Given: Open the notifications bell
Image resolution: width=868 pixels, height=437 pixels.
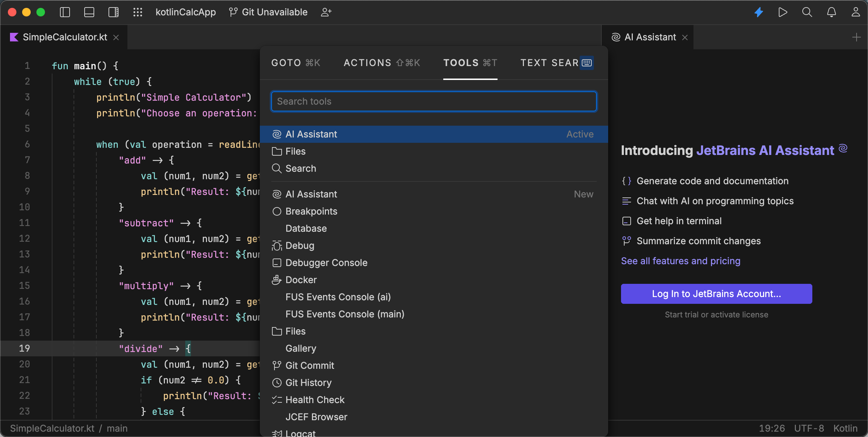Looking at the screenshot, I should pyautogui.click(x=832, y=12).
